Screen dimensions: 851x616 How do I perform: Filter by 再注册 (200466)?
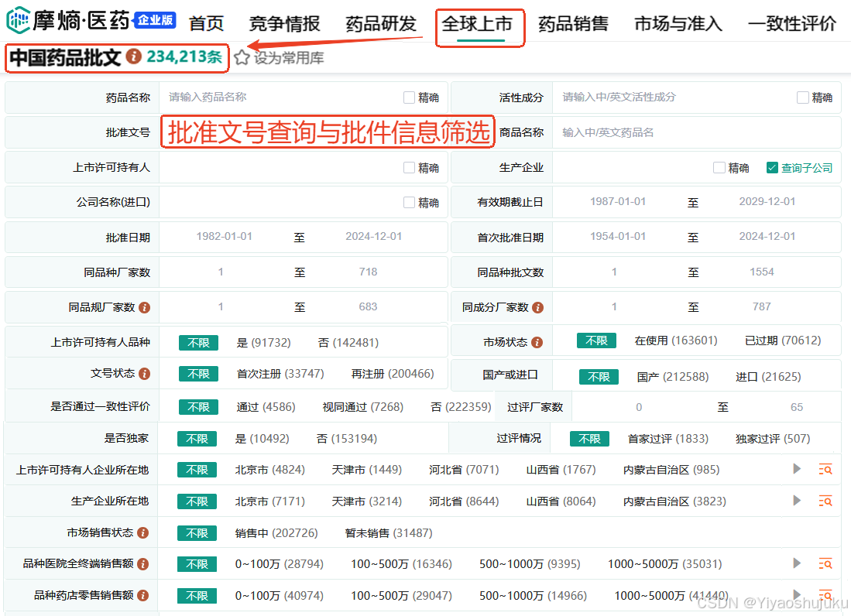393,374
